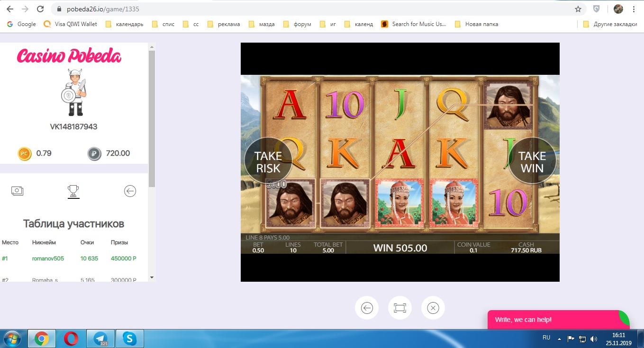Reload the page in Chrome
The height and width of the screenshot is (348, 644).
[41, 9]
